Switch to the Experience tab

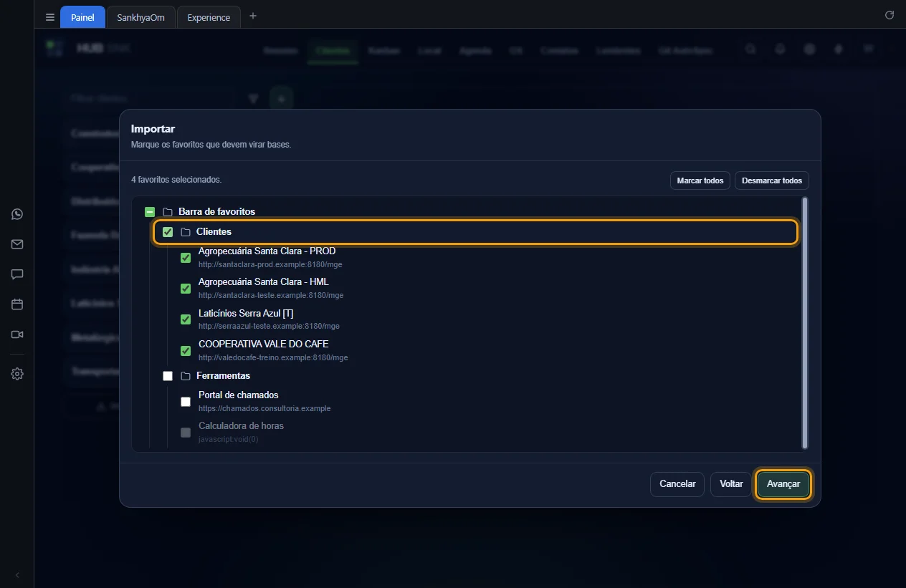point(209,17)
